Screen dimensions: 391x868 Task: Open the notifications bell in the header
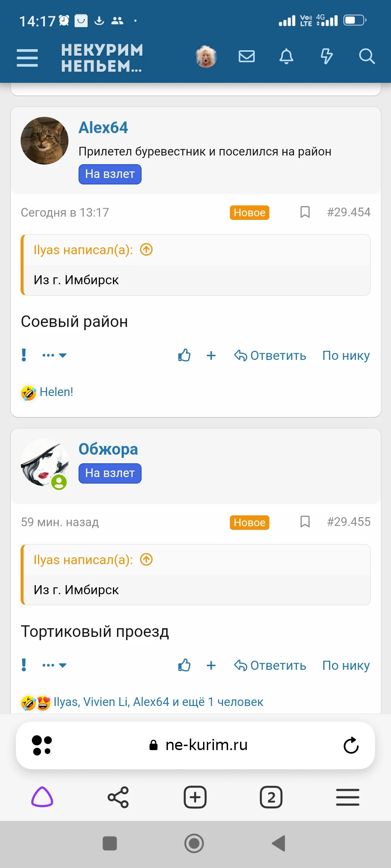(x=286, y=56)
